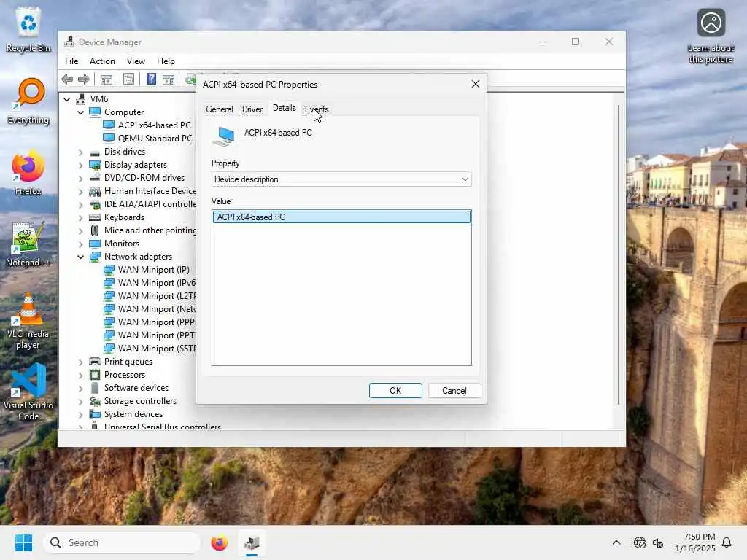This screenshot has height=560, width=747.
Task: Close the ACPI x64-based PC Properties dialog
Action: 475,84
